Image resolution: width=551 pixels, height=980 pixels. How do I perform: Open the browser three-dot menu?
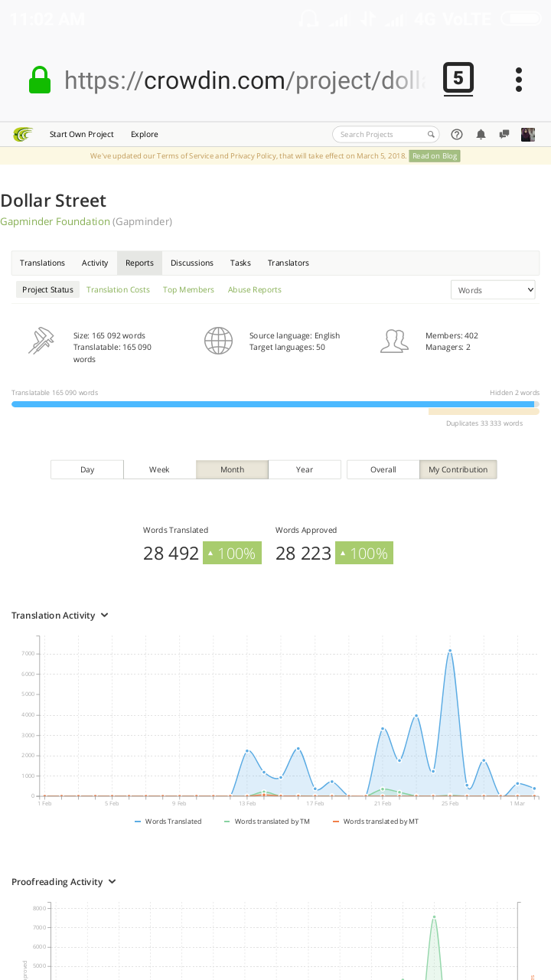point(519,80)
